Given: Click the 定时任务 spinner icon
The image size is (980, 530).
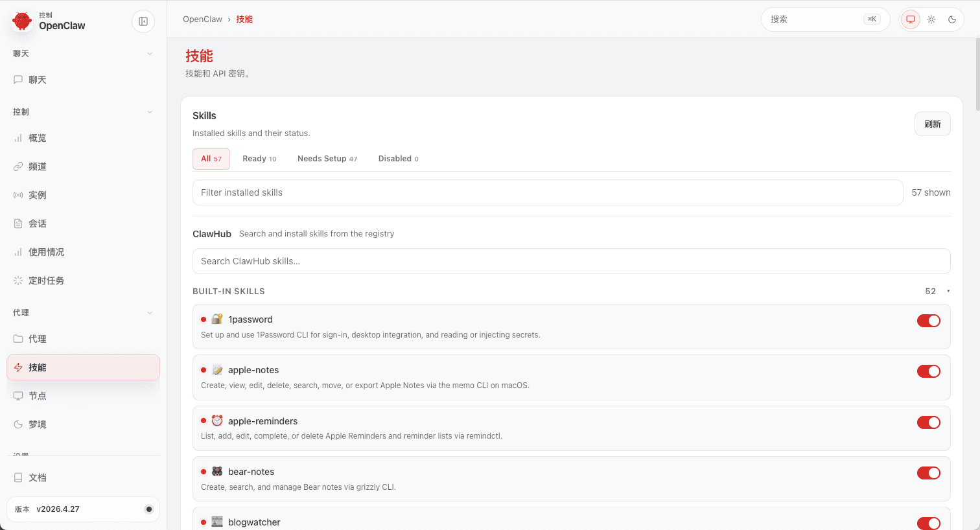Looking at the screenshot, I should [18, 281].
